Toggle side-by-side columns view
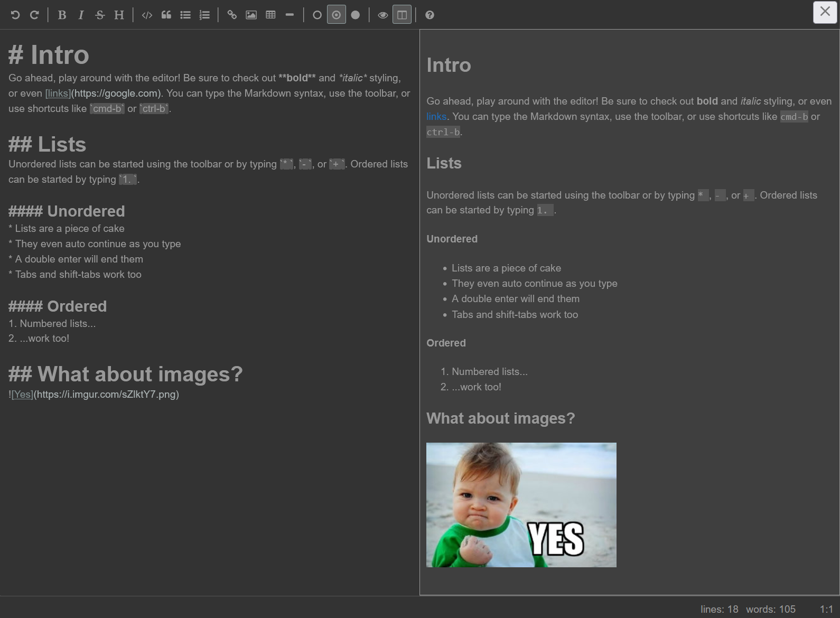 402,15
